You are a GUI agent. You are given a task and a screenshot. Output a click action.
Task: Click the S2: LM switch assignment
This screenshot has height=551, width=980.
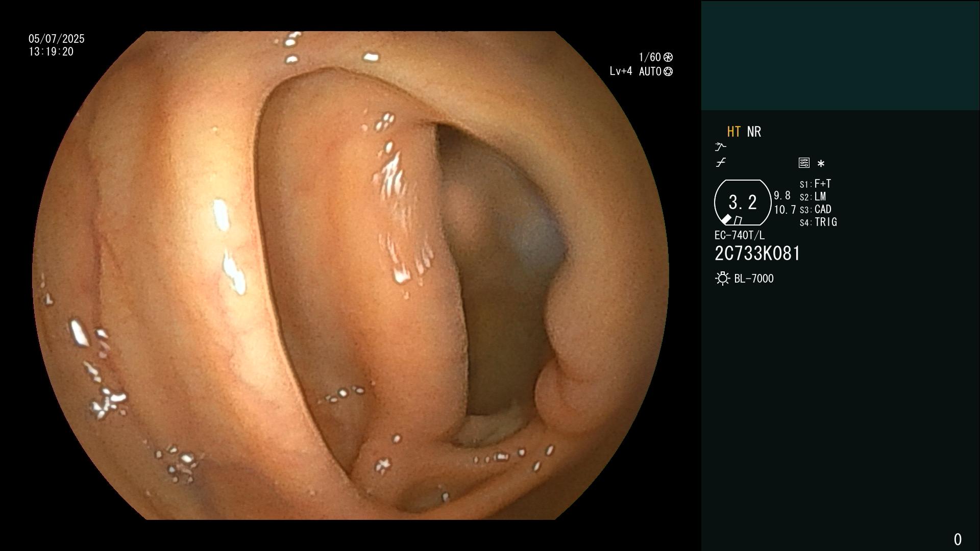coord(813,196)
